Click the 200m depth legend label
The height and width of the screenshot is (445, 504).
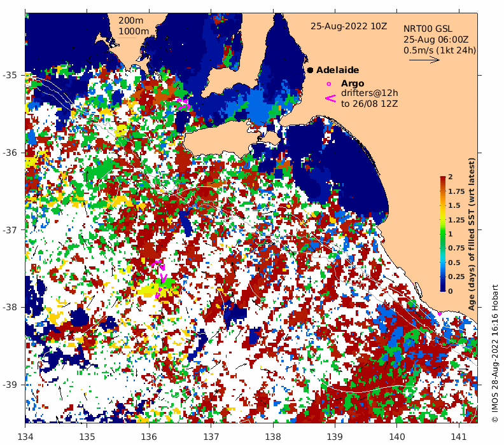coord(131,20)
